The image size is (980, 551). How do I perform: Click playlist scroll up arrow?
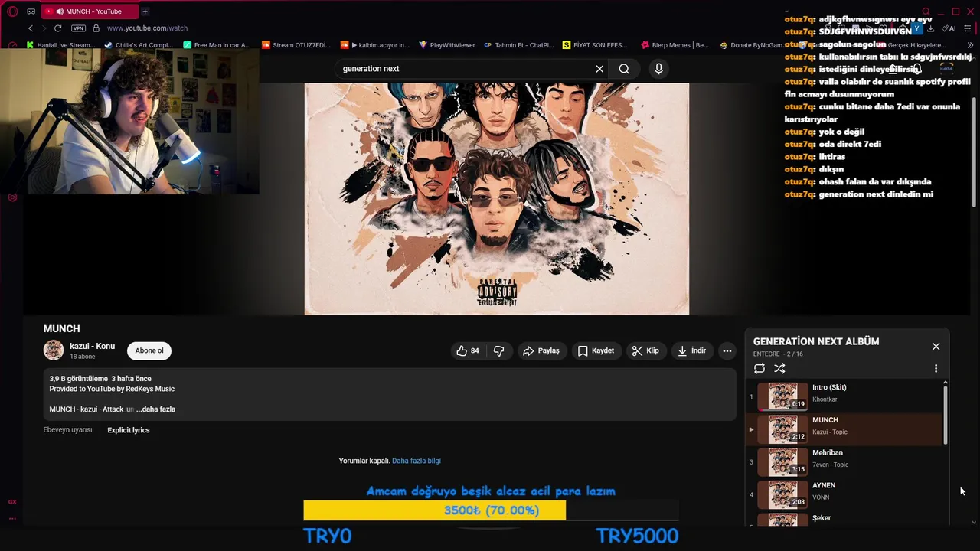[x=945, y=383]
